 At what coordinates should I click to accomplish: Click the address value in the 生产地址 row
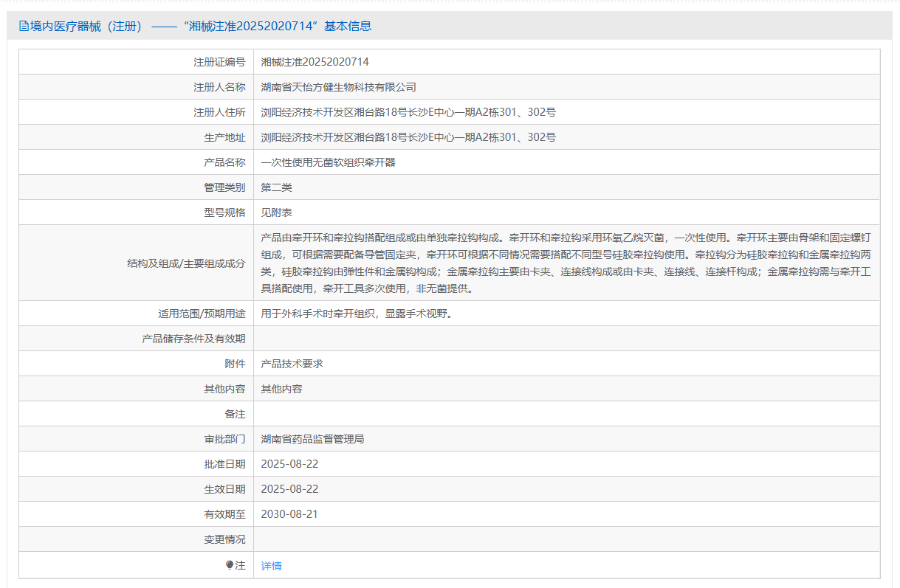point(408,137)
